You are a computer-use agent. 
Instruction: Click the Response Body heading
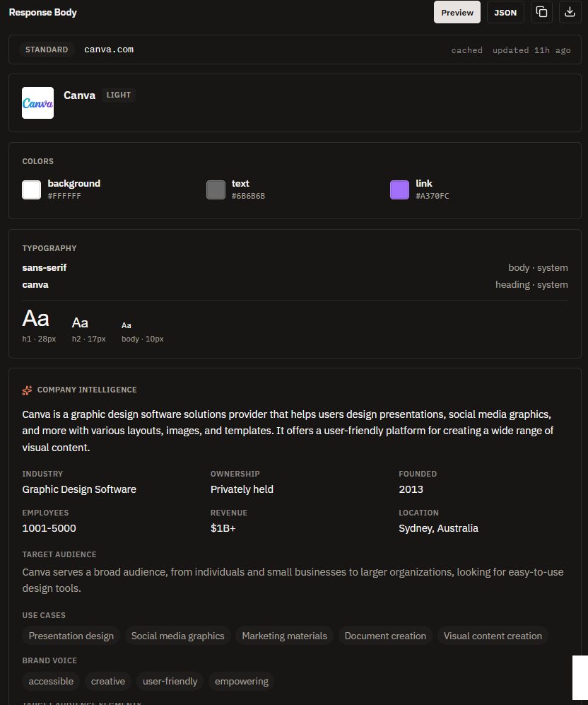point(42,12)
